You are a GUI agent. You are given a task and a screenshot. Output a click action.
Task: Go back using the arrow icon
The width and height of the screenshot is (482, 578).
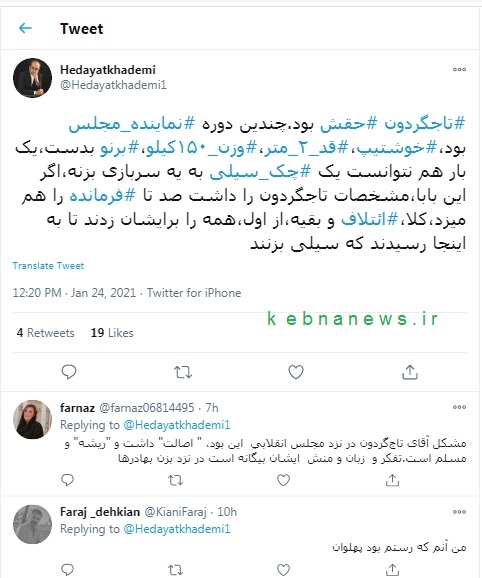coord(25,28)
